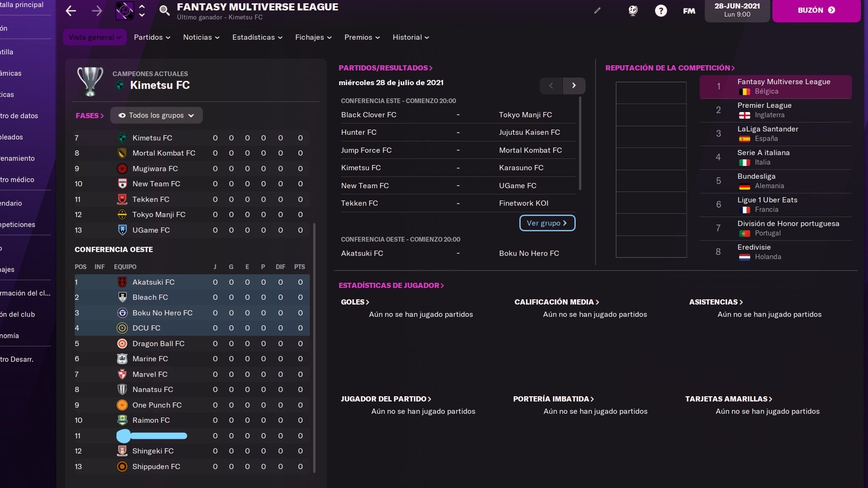Click the pencil edit icon
Image resolution: width=868 pixels, height=488 pixels.
click(x=597, y=10)
